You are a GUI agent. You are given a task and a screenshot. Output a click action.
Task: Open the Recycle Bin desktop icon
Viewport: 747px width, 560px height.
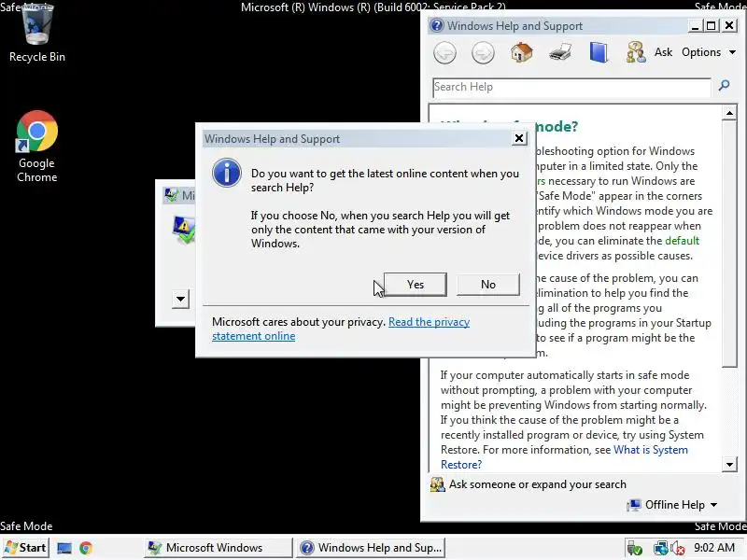[37, 33]
